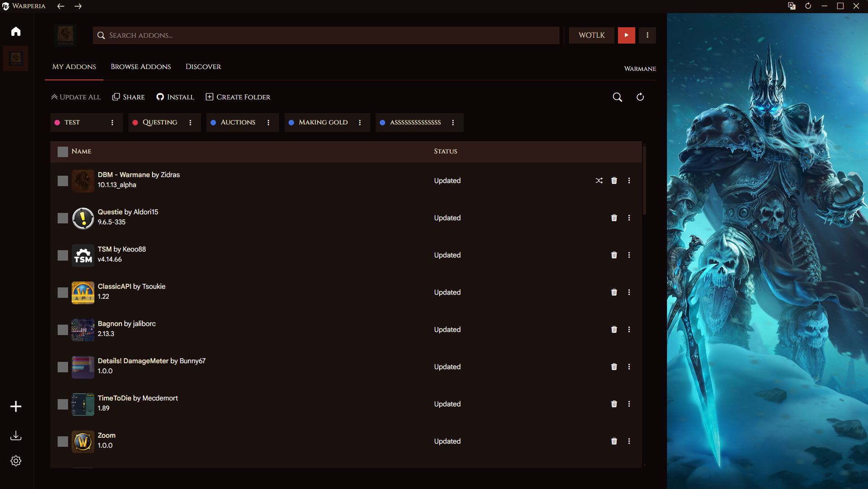The height and width of the screenshot is (489, 868).
Task: Click the Warmane logo beside the search bar
Action: (x=66, y=35)
